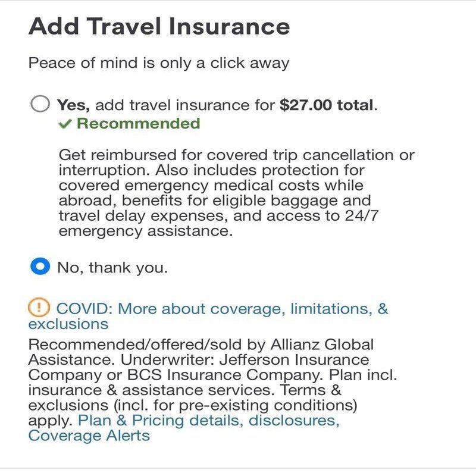Open Plan & Pricing details, disclosures link

(x=209, y=421)
